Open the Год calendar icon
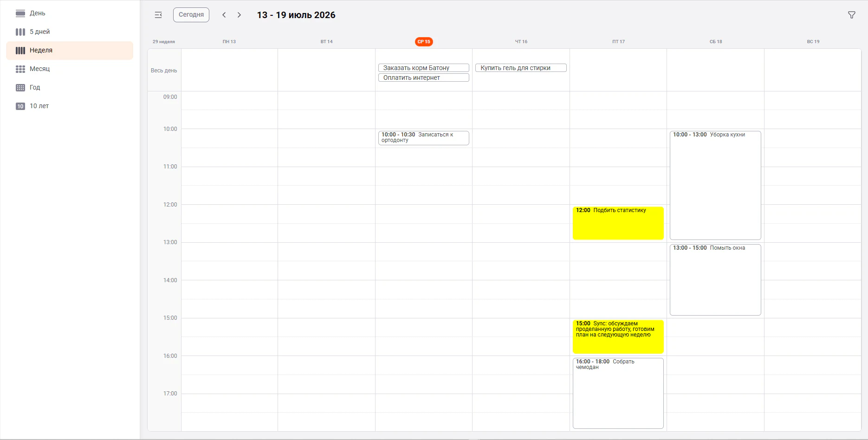The image size is (868, 440). [x=20, y=87]
